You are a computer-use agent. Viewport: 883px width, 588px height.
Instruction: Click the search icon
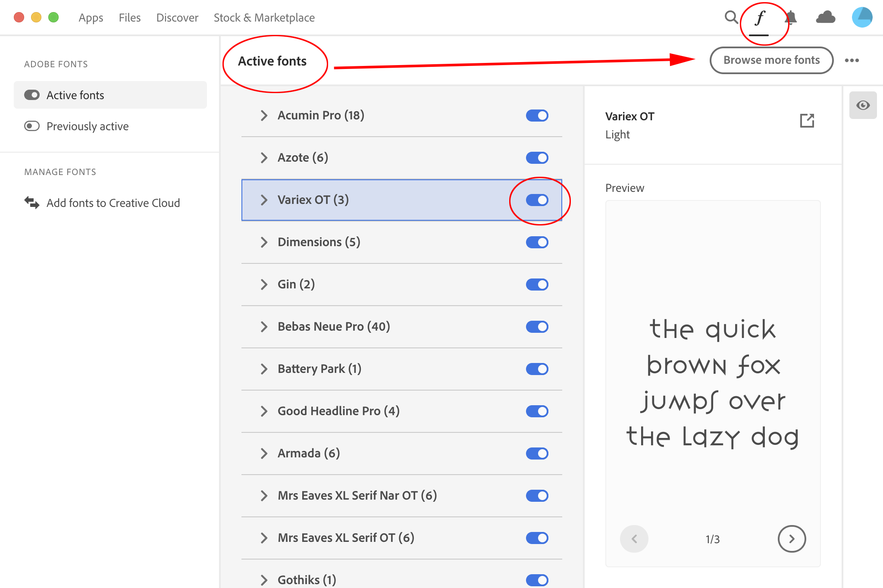[731, 17]
